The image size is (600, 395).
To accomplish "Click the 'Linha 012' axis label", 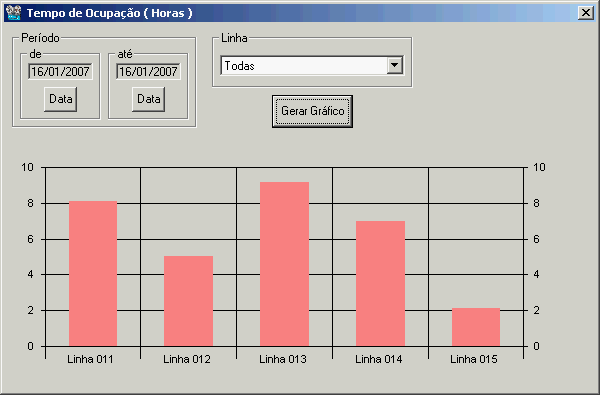I will [x=187, y=359].
